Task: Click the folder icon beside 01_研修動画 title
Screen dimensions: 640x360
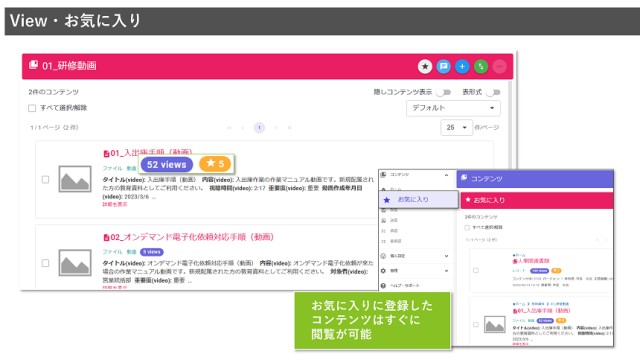Action: pyautogui.click(x=33, y=65)
